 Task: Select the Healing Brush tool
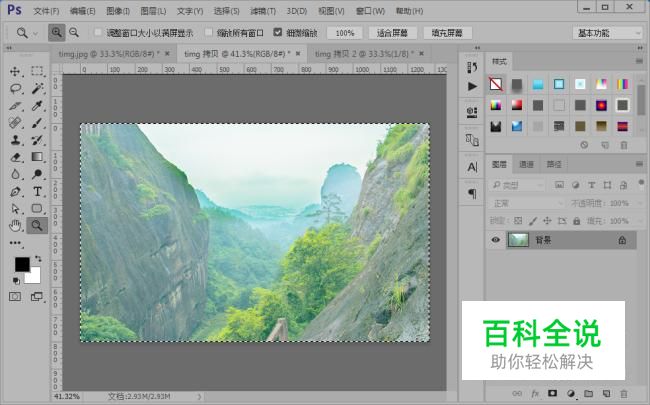[x=15, y=123]
